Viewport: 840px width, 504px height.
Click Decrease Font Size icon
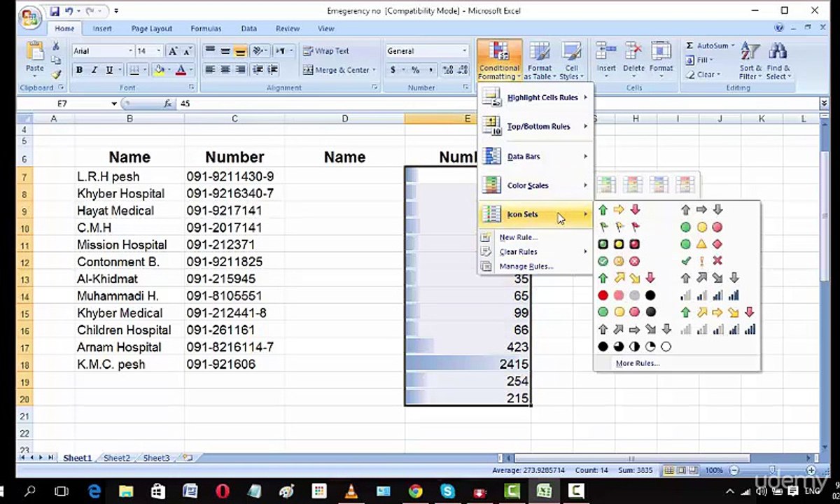[x=187, y=51]
